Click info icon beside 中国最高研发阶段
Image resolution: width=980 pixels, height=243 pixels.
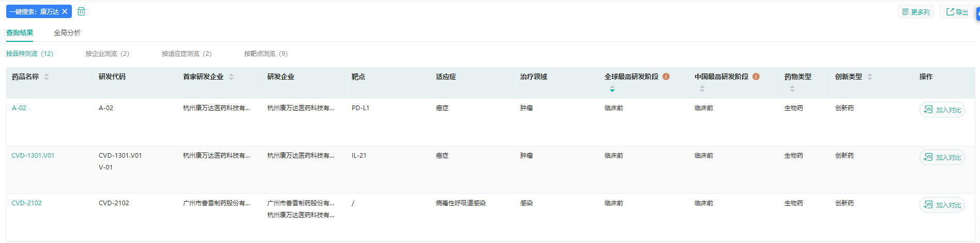(756, 77)
